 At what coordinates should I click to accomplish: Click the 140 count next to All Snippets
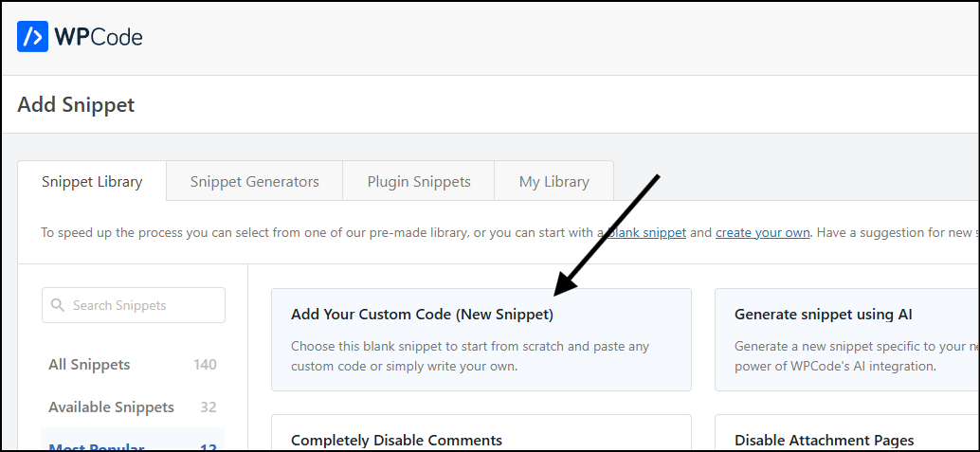[205, 365]
